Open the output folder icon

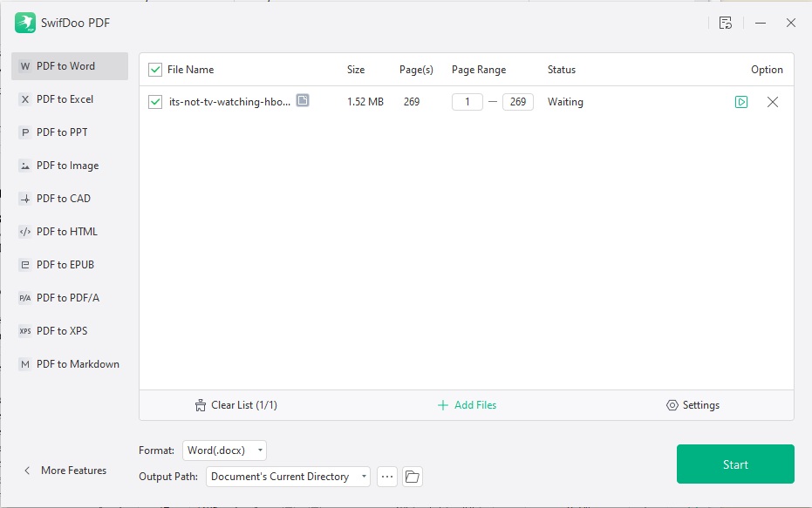(413, 477)
